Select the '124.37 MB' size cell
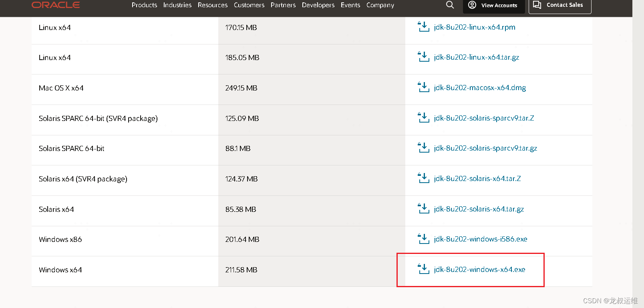 (x=312, y=180)
